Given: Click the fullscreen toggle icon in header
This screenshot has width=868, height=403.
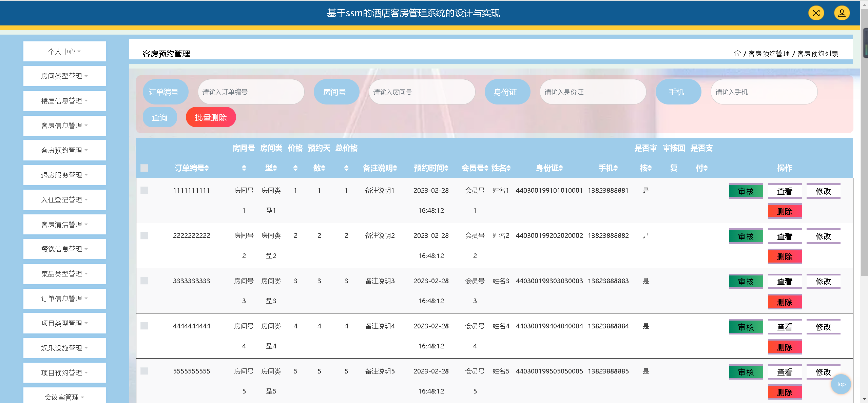Looking at the screenshot, I should click(816, 13).
